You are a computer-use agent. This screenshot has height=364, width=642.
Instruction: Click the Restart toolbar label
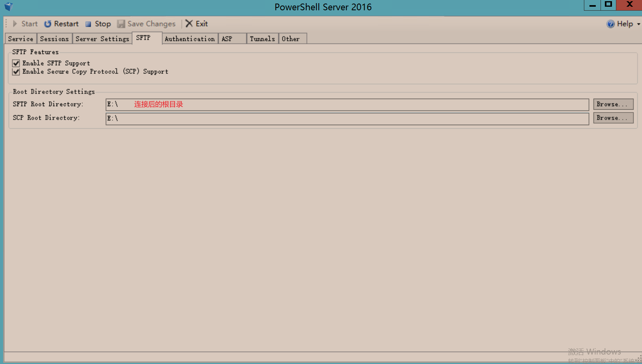[66, 24]
